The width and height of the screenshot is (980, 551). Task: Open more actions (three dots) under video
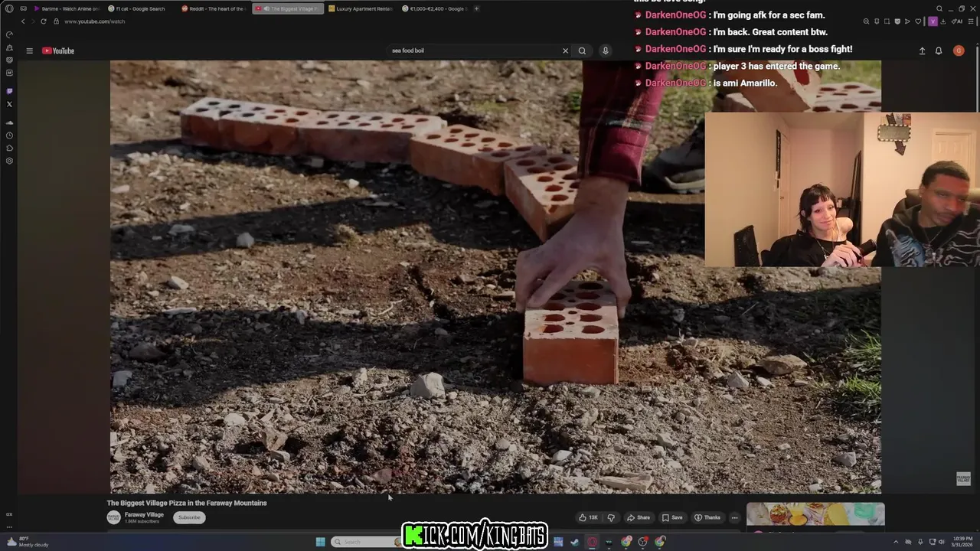click(x=734, y=517)
